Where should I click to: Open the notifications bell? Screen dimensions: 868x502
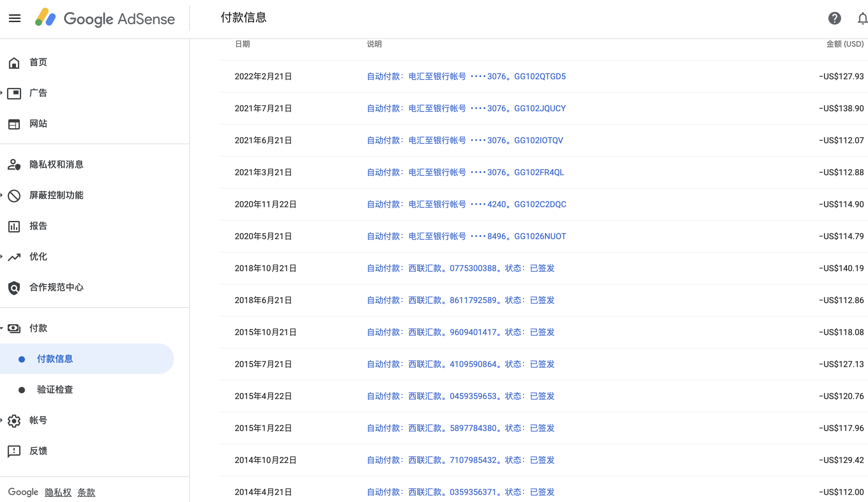tap(863, 18)
